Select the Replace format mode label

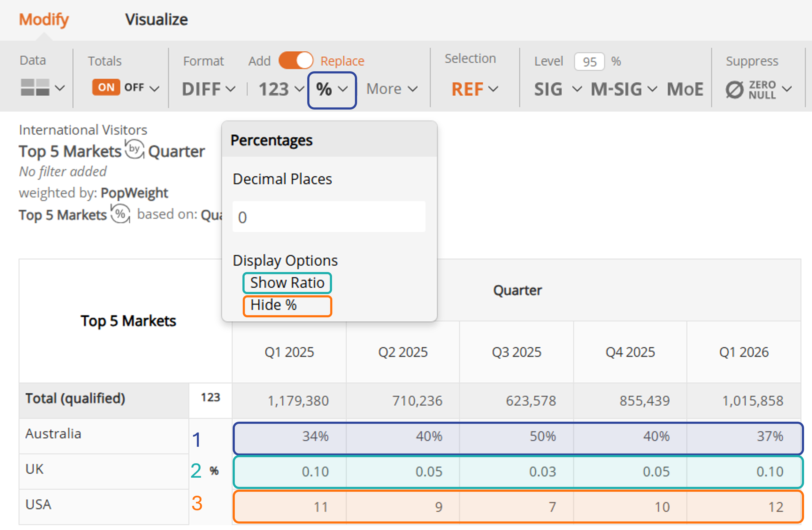coord(342,61)
